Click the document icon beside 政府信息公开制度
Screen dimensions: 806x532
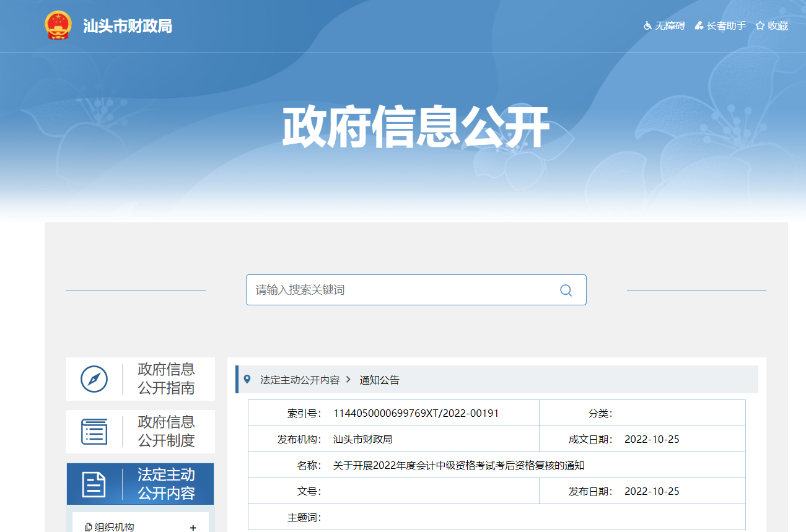[x=94, y=431]
